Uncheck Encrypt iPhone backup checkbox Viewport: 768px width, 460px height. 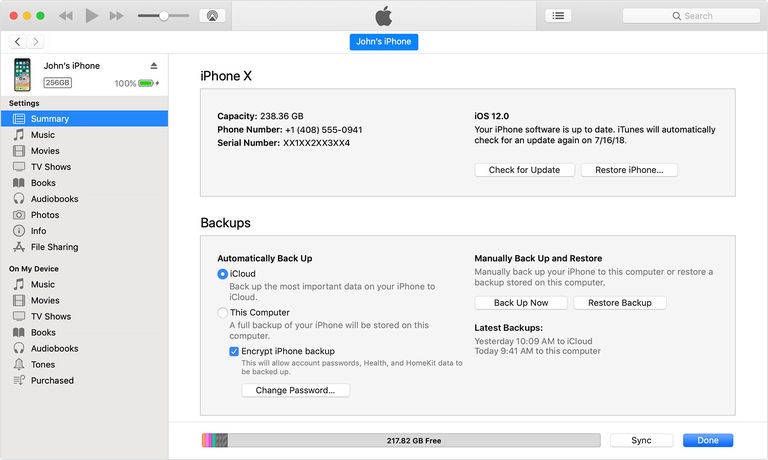click(x=234, y=352)
